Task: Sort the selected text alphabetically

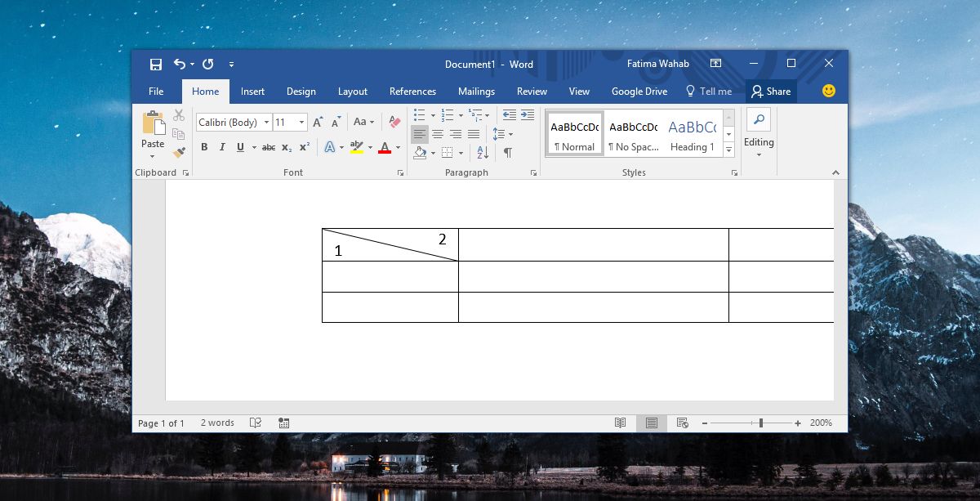Action: [x=482, y=152]
